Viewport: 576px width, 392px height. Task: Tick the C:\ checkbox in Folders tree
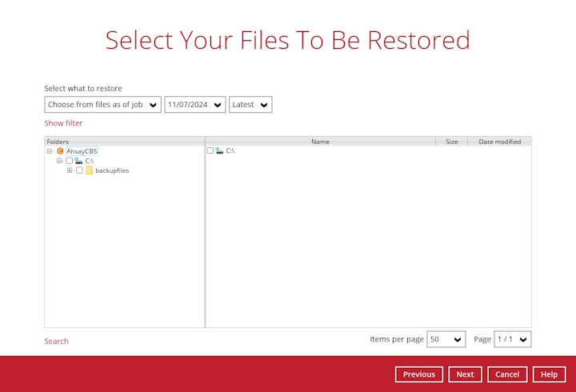[70, 161]
